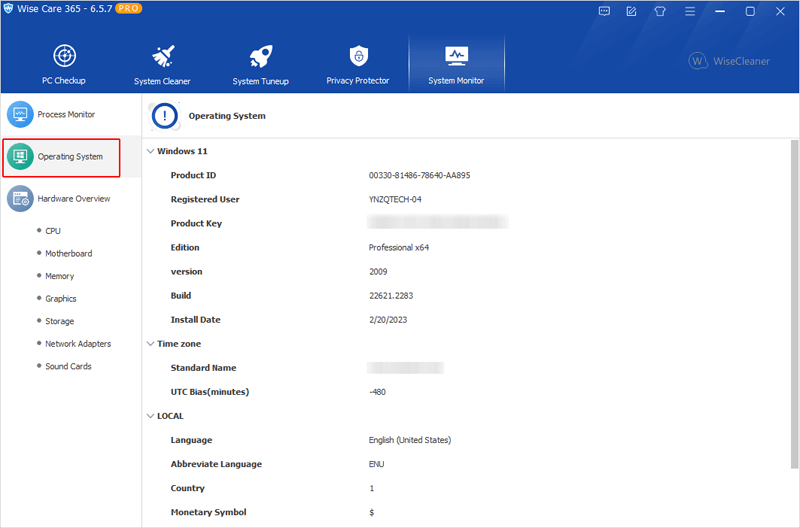Switch to System Tuneup tab label
Screen dimensions: 800x528
point(261,81)
